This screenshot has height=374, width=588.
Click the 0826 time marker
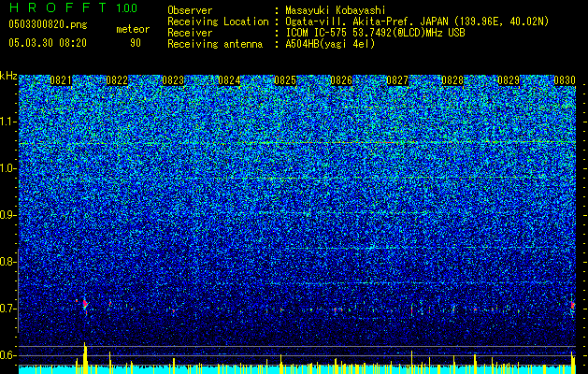341,80
